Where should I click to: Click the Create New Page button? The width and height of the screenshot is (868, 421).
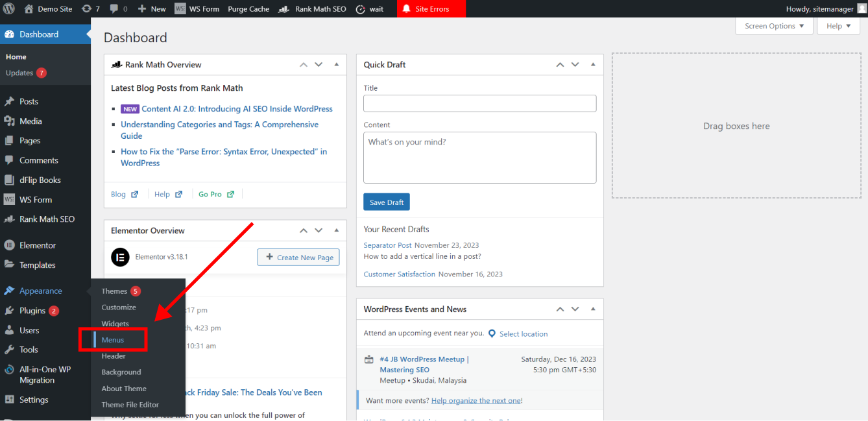pyautogui.click(x=298, y=258)
